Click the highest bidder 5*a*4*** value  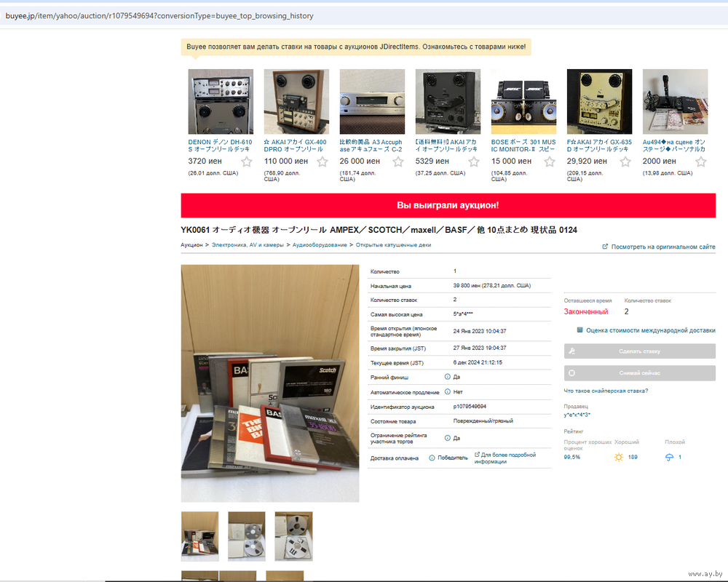[463, 314]
